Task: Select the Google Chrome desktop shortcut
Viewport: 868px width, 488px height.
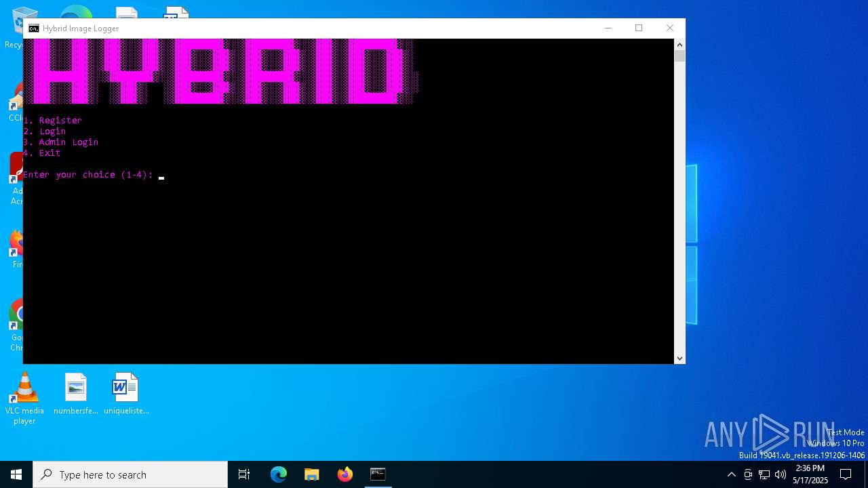Action: click(16, 325)
